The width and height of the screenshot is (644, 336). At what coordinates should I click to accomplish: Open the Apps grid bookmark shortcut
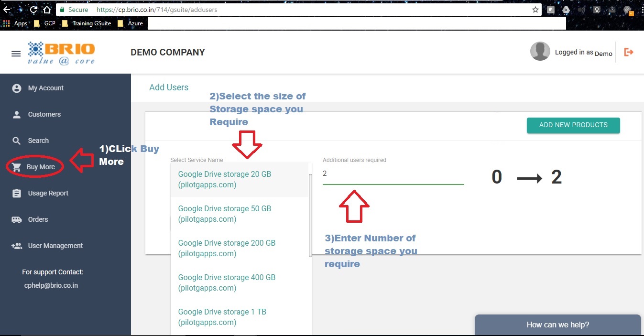point(15,23)
